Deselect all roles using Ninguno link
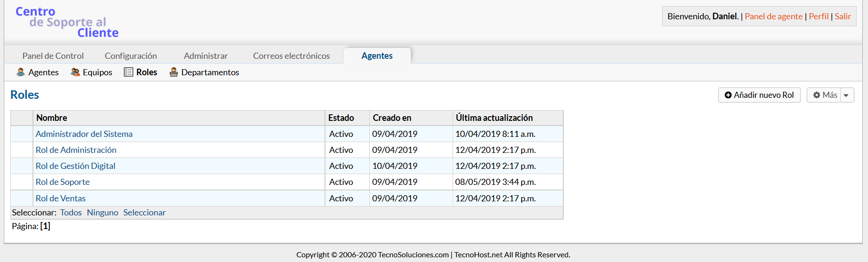The width and height of the screenshot is (868, 262). pyautogui.click(x=103, y=213)
